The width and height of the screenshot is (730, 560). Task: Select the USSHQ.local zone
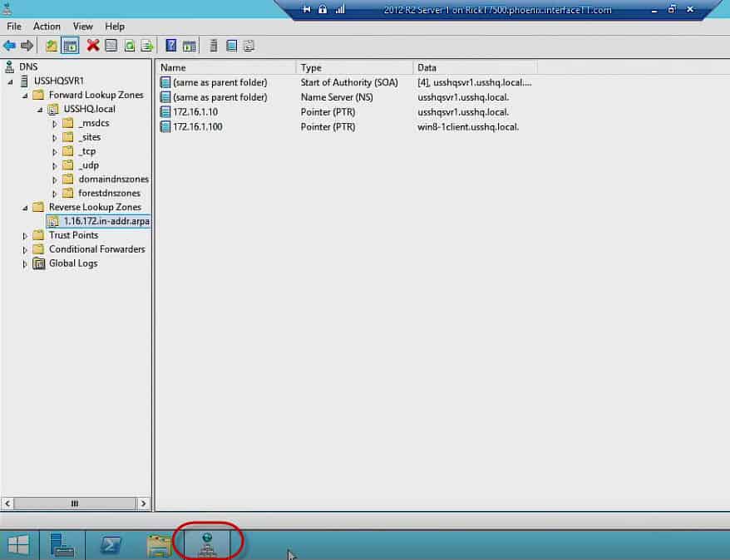(x=90, y=109)
